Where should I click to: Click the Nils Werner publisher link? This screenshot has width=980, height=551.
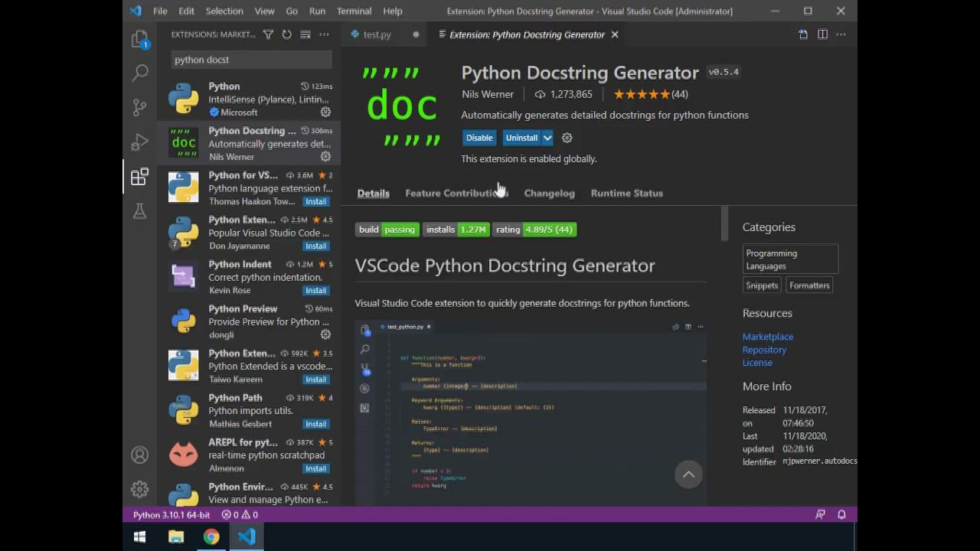[488, 94]
